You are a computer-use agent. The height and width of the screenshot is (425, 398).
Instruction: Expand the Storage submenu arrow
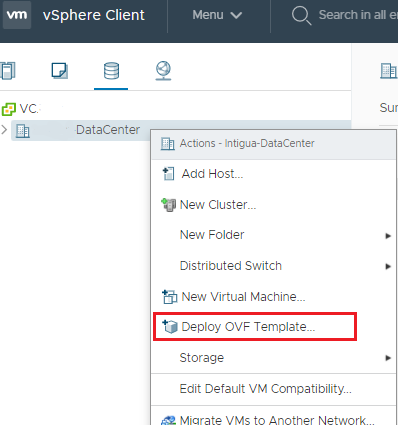pyautogui.click(x=388, y=358)
